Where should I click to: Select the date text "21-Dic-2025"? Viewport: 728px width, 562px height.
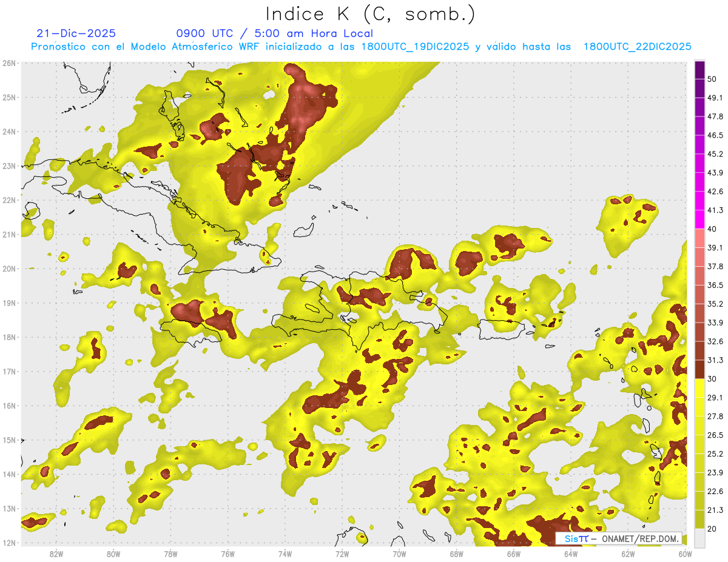click(76, 33)
